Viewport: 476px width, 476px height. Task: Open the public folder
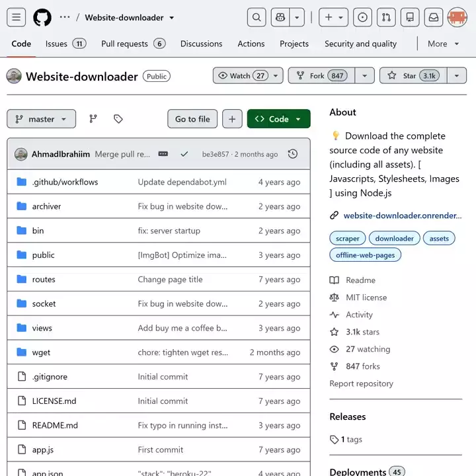pyautogui.click(x=44, y=255)
